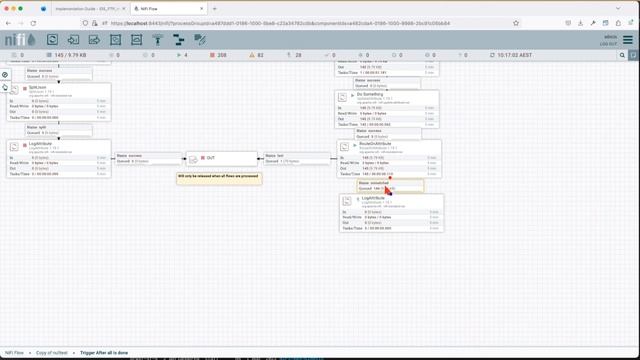Open the browser downloads icon
Screen dimensions: 640x360
pos(580,23)
